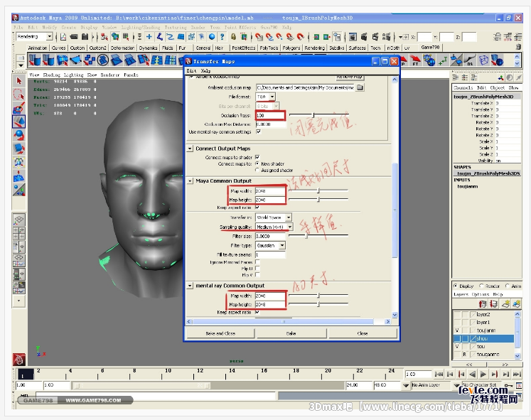Open the Polygons shelf tab
531x420 pixels.
tap(291, 48)
